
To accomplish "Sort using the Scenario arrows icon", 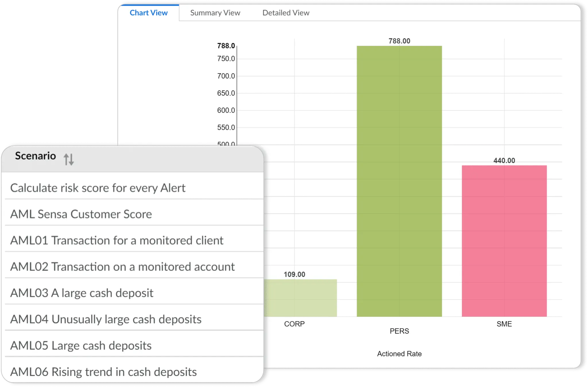I will (x=69, y=159).
